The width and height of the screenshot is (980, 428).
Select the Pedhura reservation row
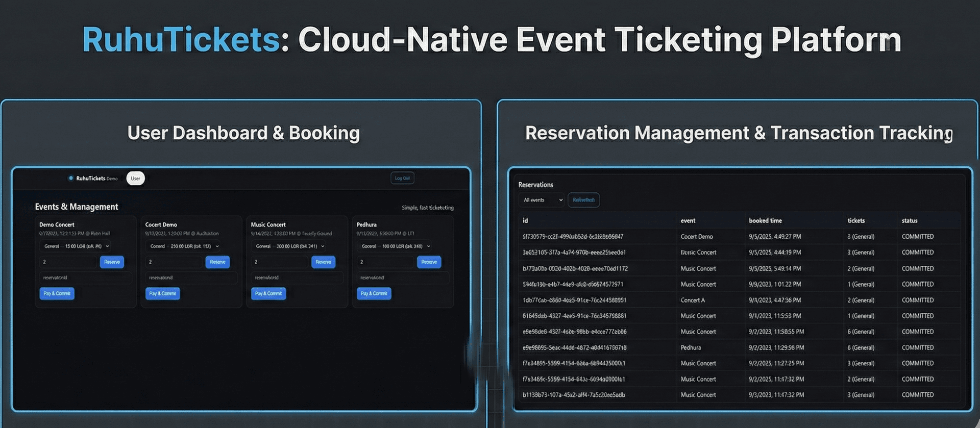[x=690, y=347]
